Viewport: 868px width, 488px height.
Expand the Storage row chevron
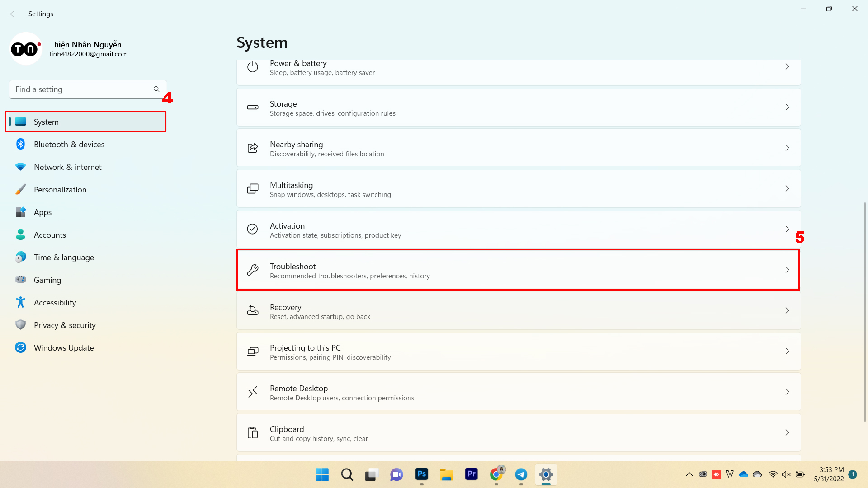point(787,108)
